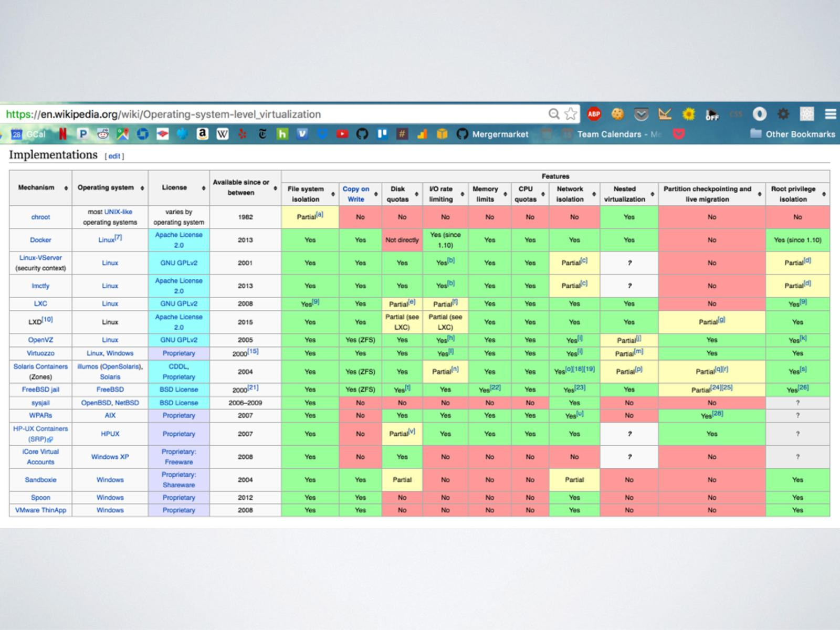Select the 'Yes (since 1.10)' root privilege cell
This screenshot has width=840, height=630.
[797, 240]
